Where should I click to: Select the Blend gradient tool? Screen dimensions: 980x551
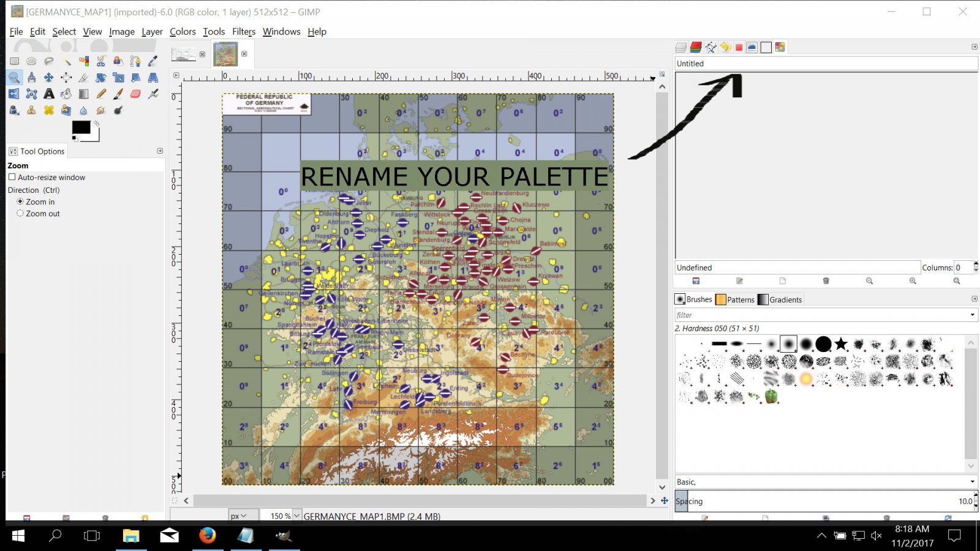coord(84,94)
